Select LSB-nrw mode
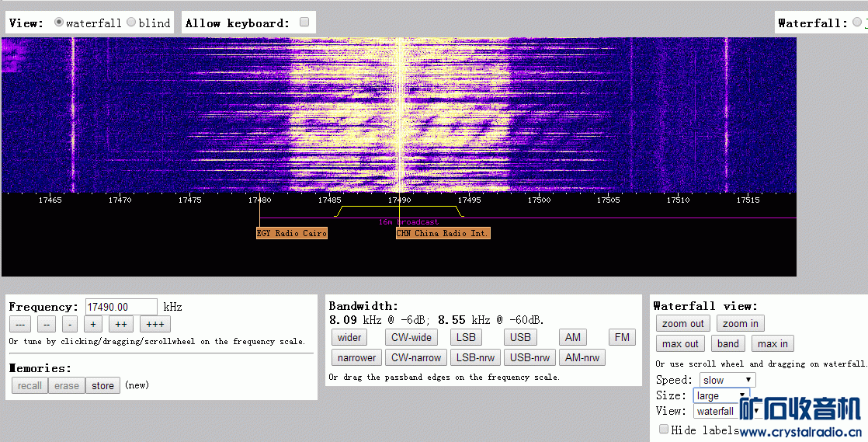The width and height of the screenshot is (868, 442). coord(475,358)
